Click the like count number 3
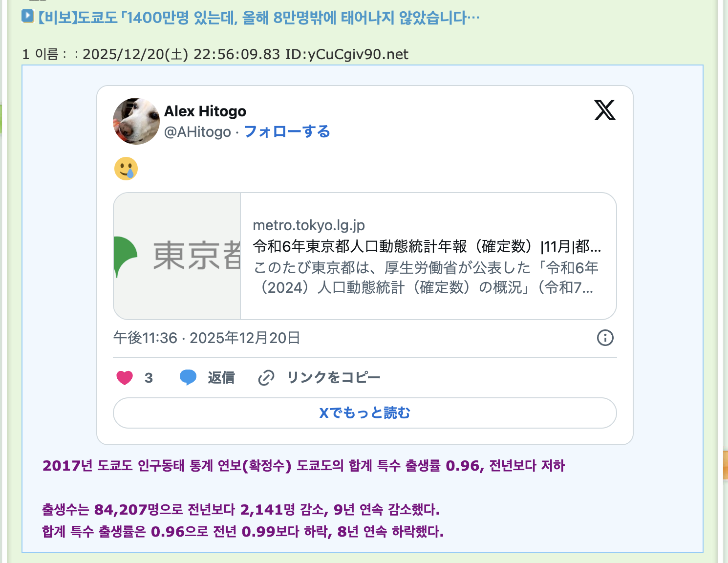Screen dimensions: 728x563 pyautogui.click(x=149, y=378)
